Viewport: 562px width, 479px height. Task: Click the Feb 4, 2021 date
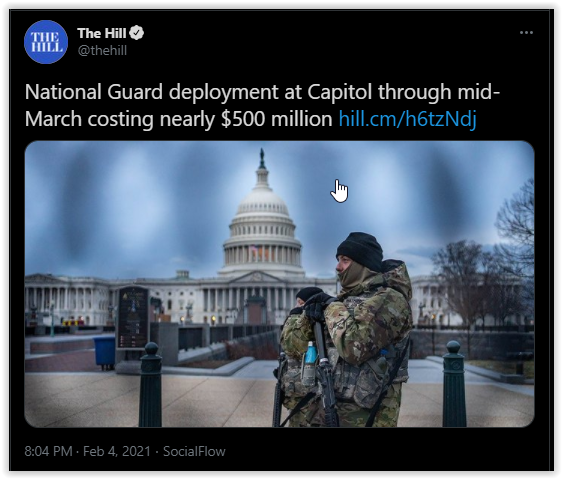coord(117,451)
